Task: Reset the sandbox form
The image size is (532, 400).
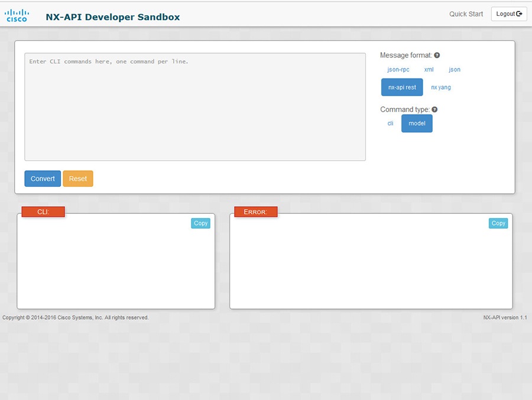Action: click(x=77, y=178)
